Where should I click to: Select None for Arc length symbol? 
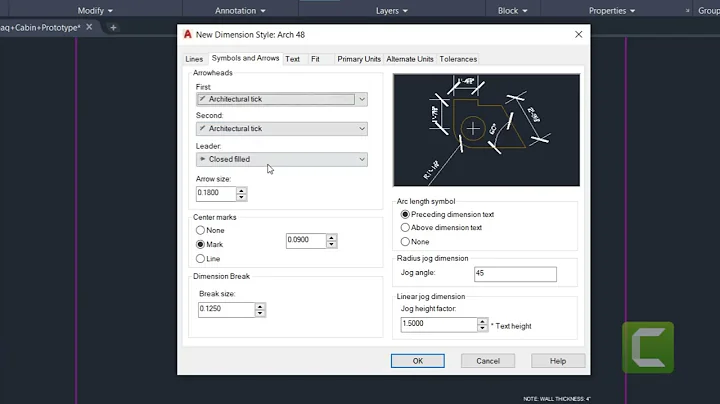click(x=415, y=241)
